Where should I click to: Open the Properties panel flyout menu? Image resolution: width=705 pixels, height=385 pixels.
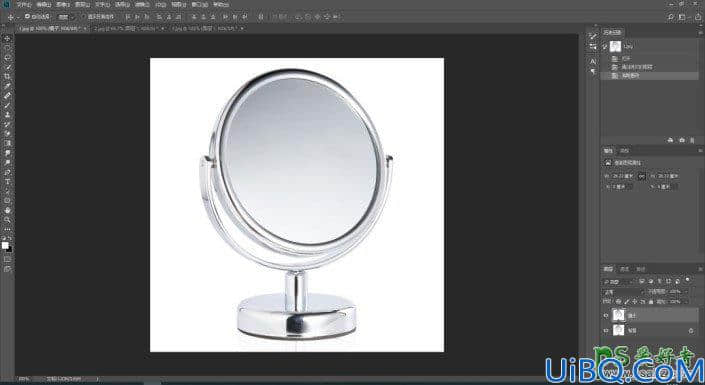tap(700, 151)
